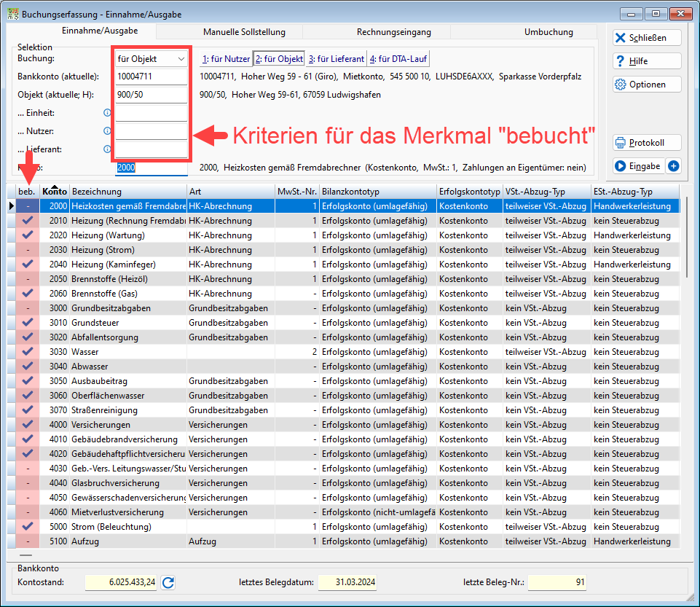
Task: Click the MwSt.-Nr. column header
Action: click(x=297, y=192)
